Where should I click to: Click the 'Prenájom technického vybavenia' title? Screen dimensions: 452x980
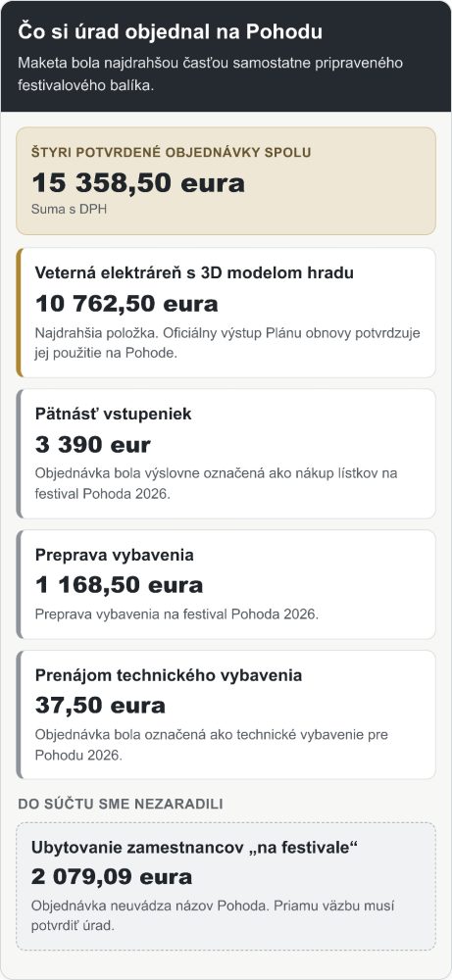169,675
